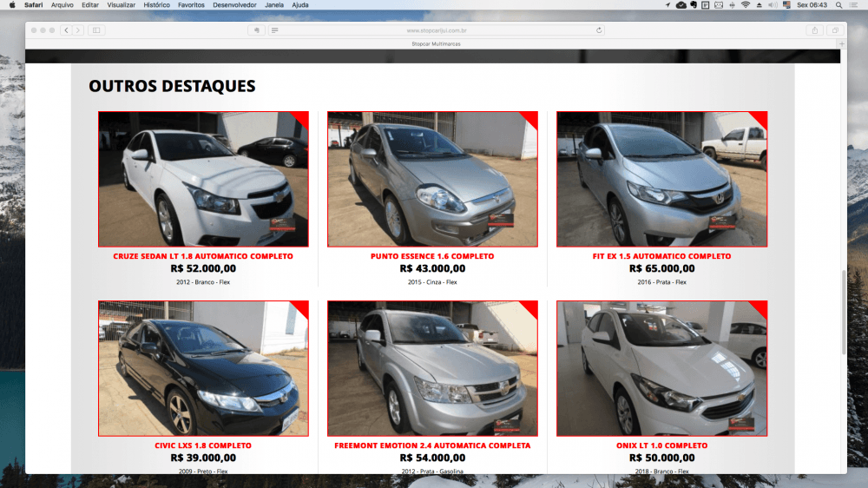Viewport: 868px width, 488px height.
Task: Open Fit EX 1.5 Automatico Completo link
Action: [661, 256]
